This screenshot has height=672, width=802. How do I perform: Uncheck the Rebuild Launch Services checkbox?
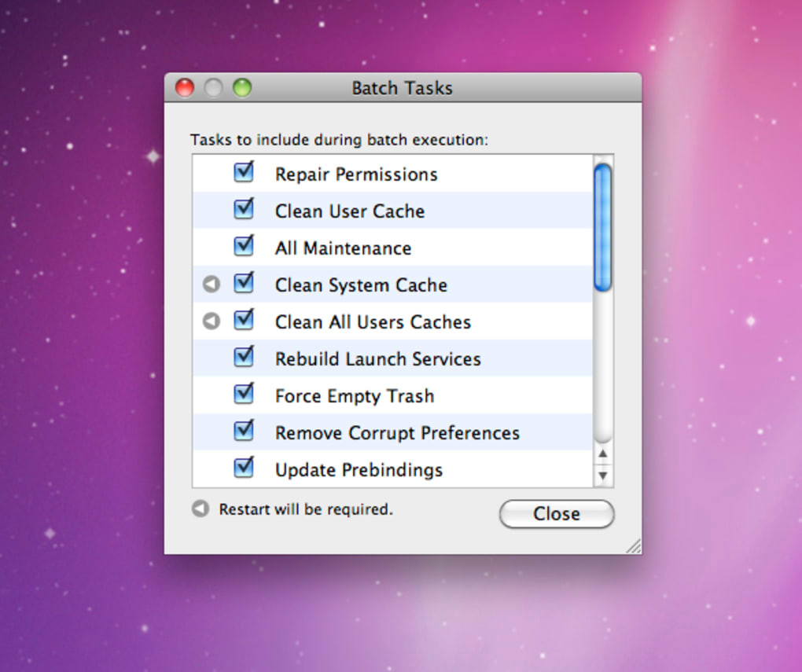point(244,357)
